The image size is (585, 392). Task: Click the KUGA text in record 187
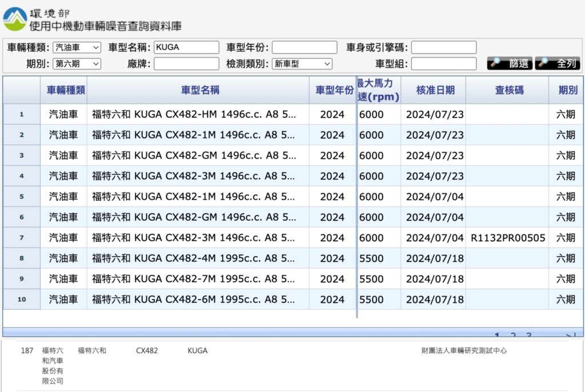[197, 351]
